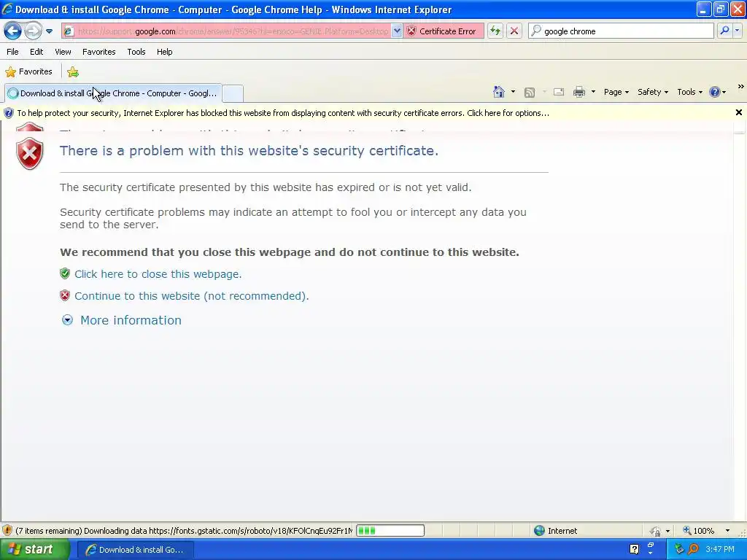This screenshot has height=560, width=747.
Task: Expand the address bar autocomplete dropdown
Action: 396,31
